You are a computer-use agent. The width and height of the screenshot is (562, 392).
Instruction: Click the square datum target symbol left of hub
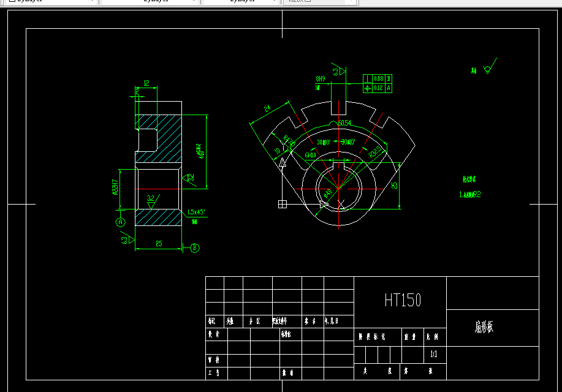click(x=283, y=204)
